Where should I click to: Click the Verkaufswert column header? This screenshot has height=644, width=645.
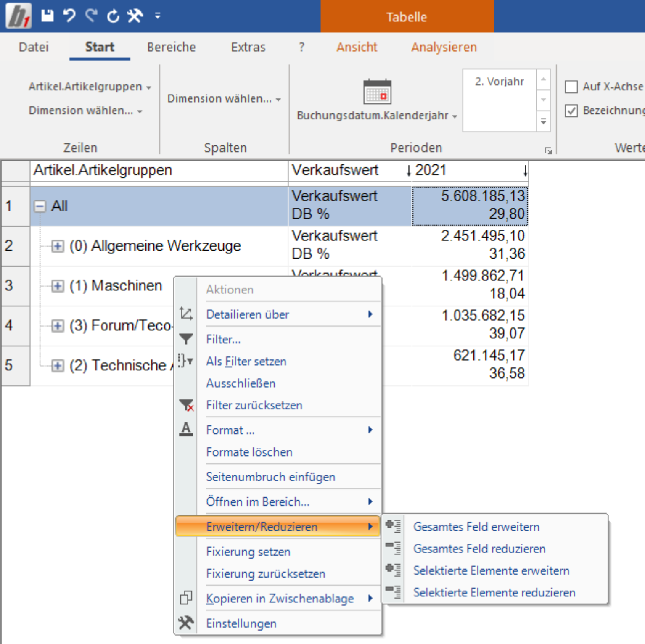pos(350,170)
